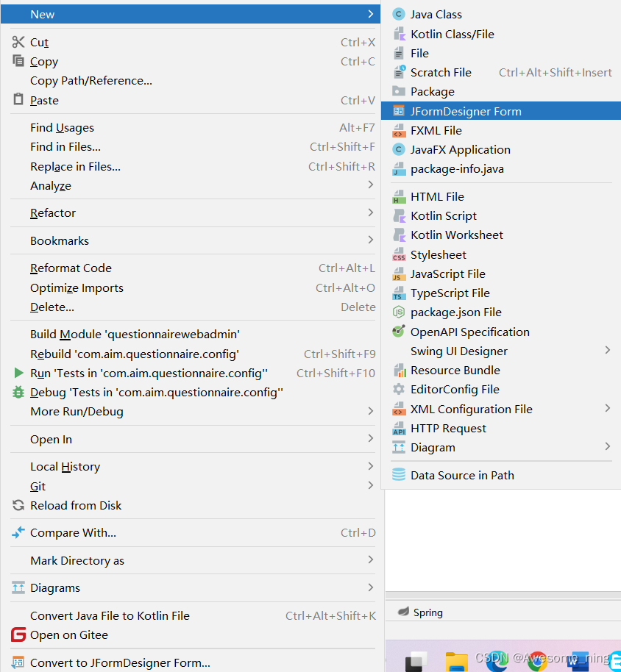The image size is (621, 672).
Task: Open the Git submenu
Action: [x=38, y=485]
